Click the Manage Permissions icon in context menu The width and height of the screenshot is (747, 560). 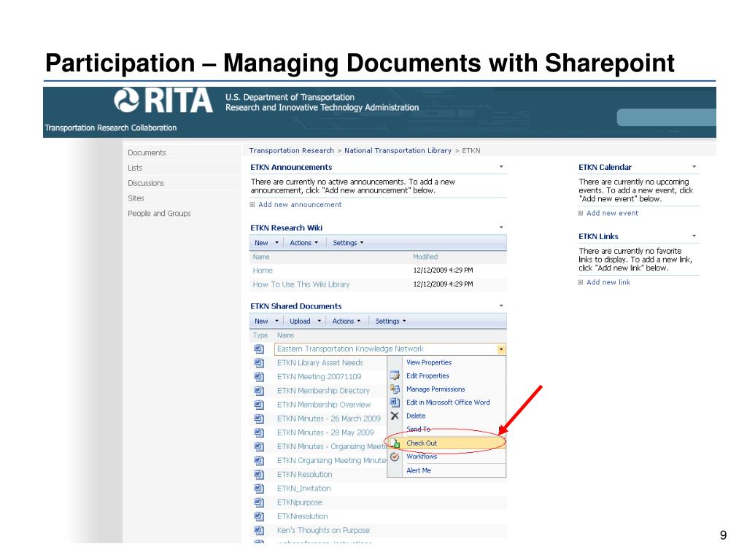click(x=395, y=389)
